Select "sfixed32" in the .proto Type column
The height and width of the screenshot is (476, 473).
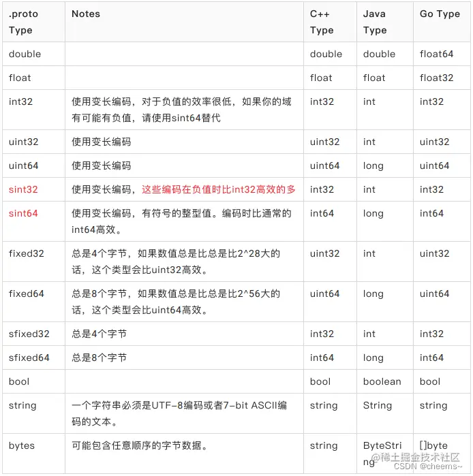pos(29,334)
